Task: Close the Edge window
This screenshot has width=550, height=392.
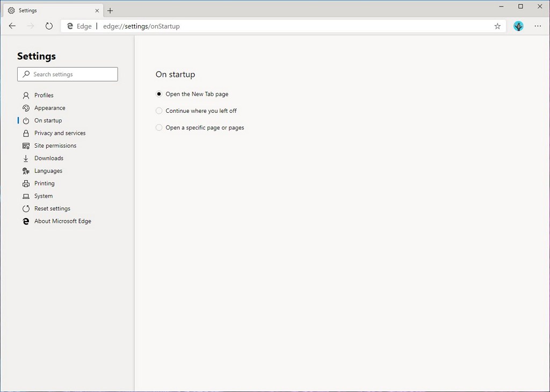Action: pos(540,6)
